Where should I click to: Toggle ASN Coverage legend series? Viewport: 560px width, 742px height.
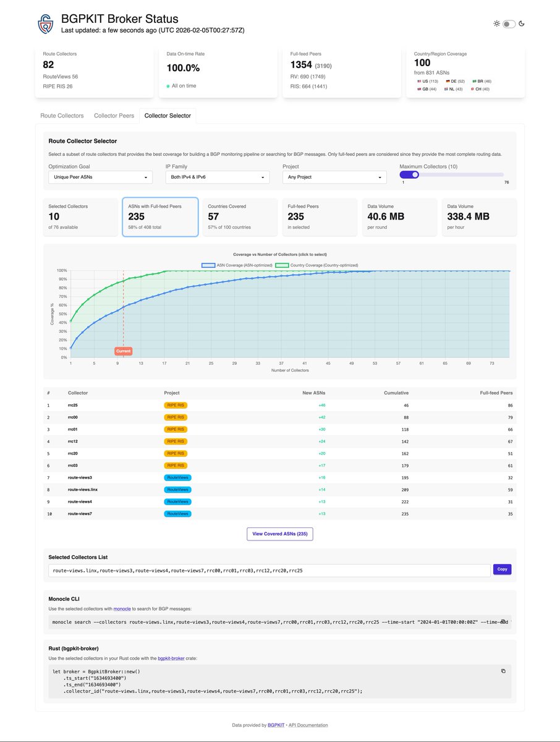(x=237, y=265)
